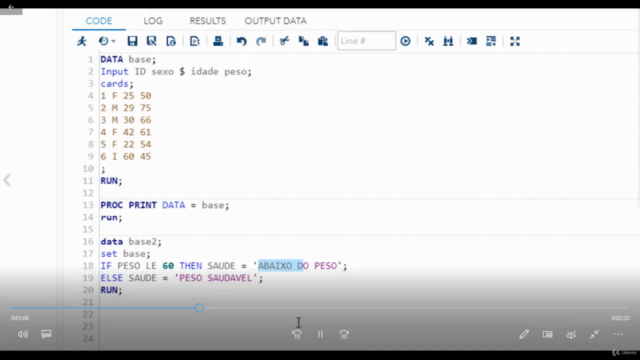Click 'DATA base;' on line 1
This screenshot has width=640, height=360.
[x=128, y=60]
